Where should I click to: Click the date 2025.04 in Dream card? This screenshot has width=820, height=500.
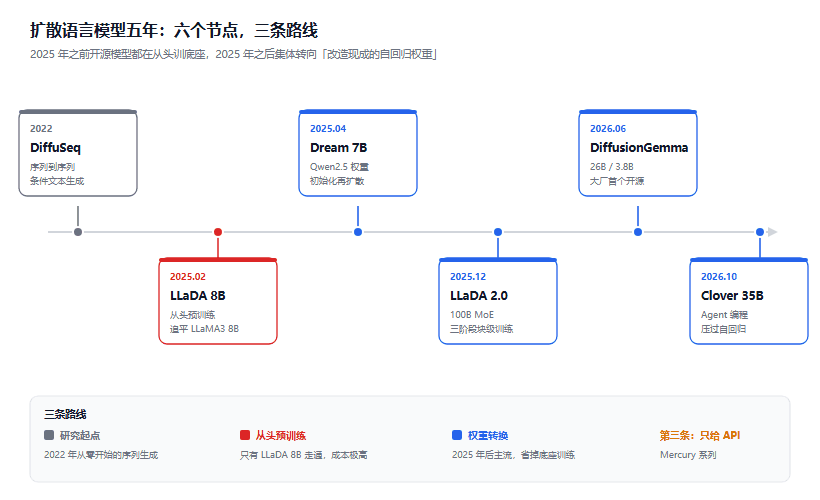pos(328,129)
